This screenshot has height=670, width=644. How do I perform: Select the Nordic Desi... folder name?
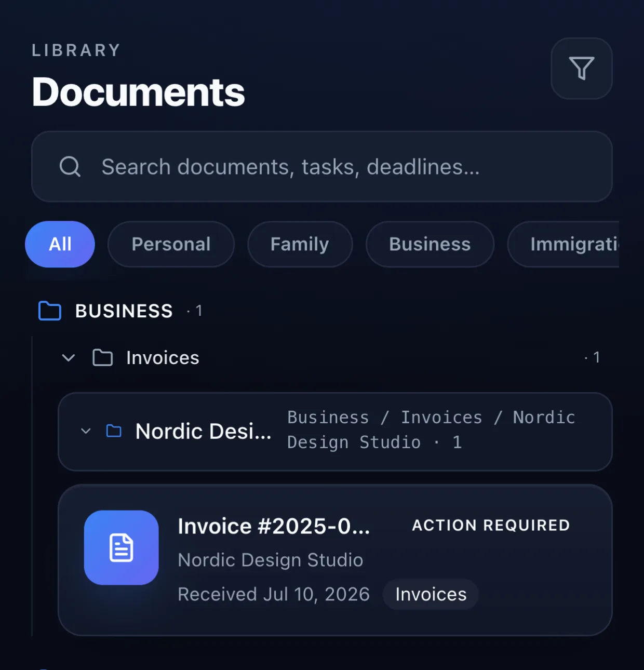click(x=203, y=431)
